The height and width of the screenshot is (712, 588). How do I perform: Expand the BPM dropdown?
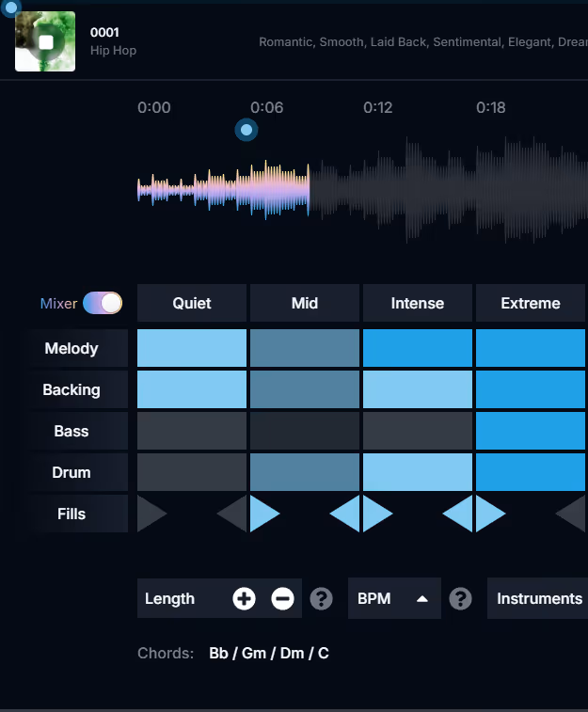coord(394,598)
